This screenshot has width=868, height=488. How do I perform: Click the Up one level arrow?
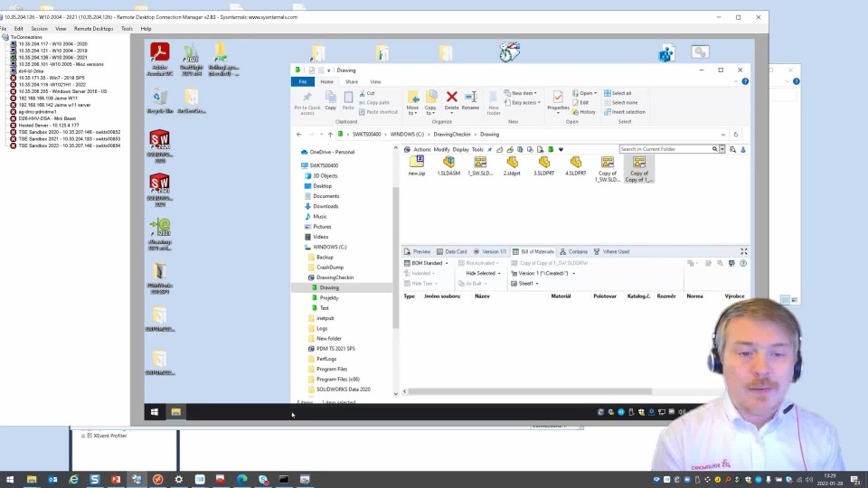[x=330, y=135]
